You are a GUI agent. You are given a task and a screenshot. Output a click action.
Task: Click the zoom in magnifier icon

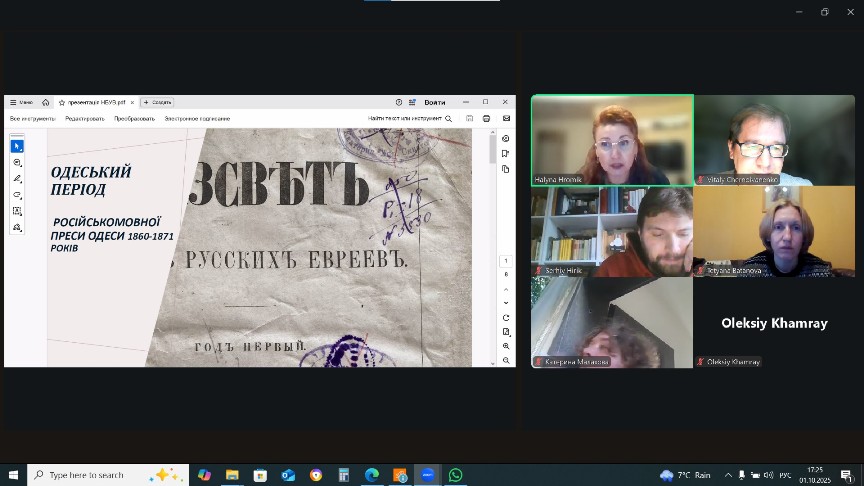(x=506, y=346)
